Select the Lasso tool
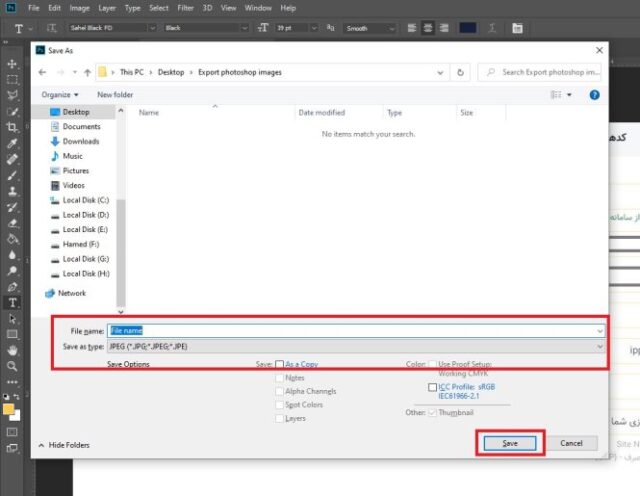Image resolution: width=640 pixels, height=496 pixels. [x=12, y=95]
